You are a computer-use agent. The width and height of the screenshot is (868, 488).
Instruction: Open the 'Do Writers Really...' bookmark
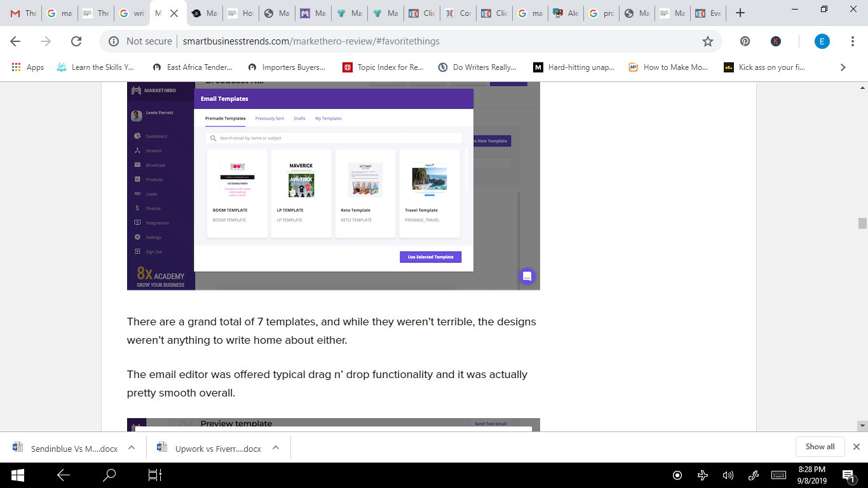click(477, 67)
